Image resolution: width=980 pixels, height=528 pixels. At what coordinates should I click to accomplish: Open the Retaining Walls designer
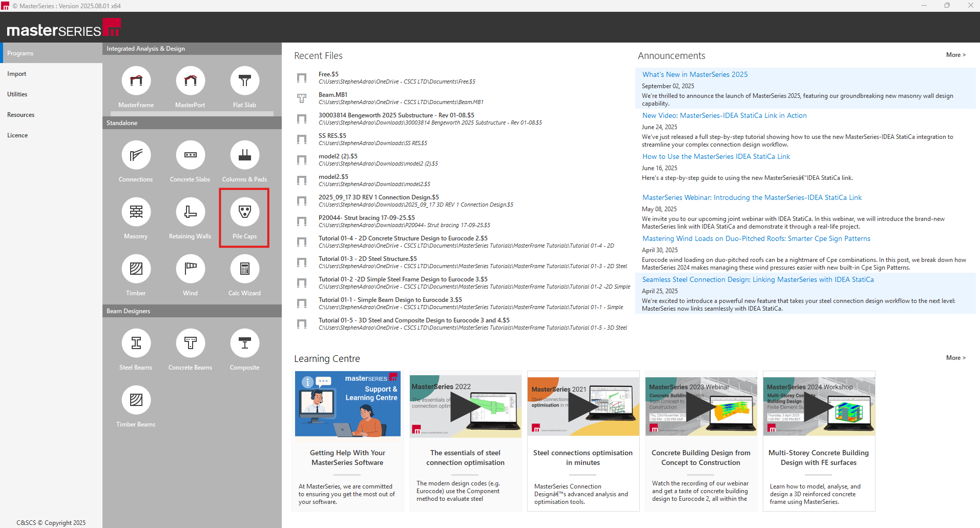click(x=190, y=212)
